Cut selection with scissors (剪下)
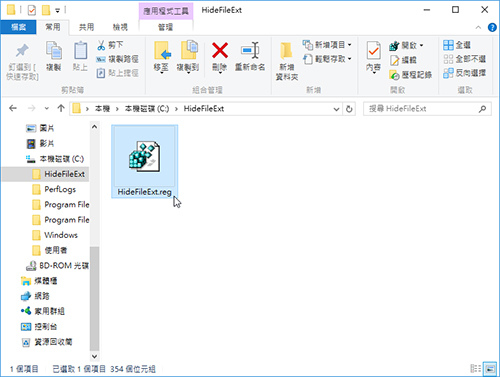The width and height of the screenshot is (500, 377). 110,45
